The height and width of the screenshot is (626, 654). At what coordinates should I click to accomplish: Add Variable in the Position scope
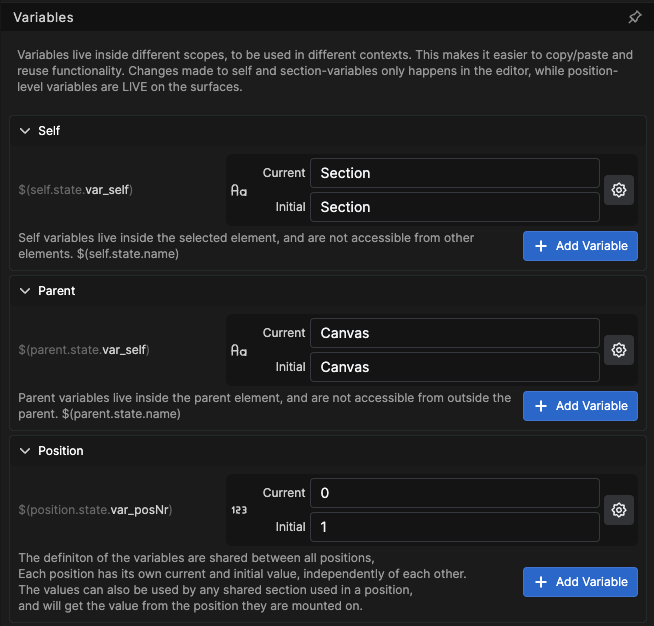tap(580, 582)
